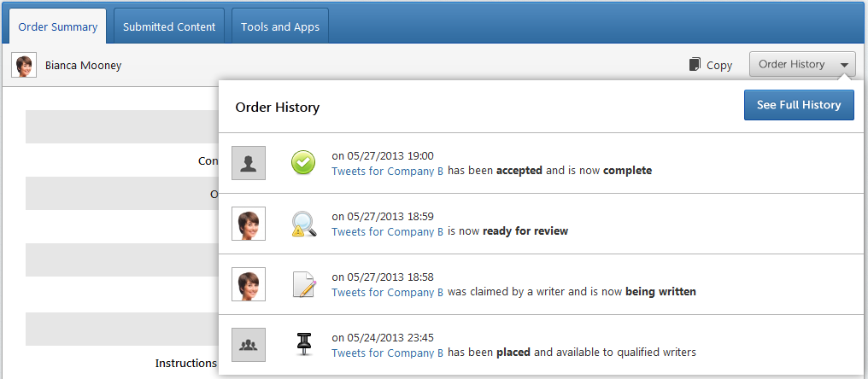The width and height of the screenshot is (868, 379).
Task: Click the green accepted checkmark icon
Action: (x=303, y=163)
